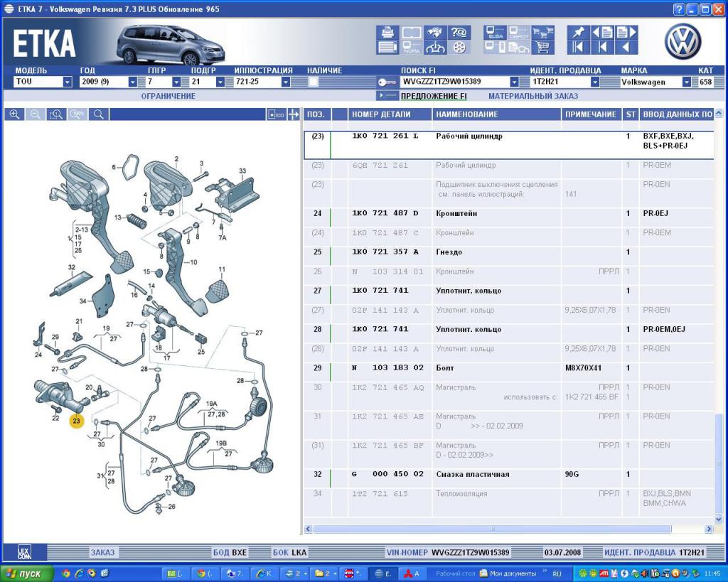This screenshot has height=582, width=728.
Task: Open the list view icon below printer
Action: [x=387, y=48]
